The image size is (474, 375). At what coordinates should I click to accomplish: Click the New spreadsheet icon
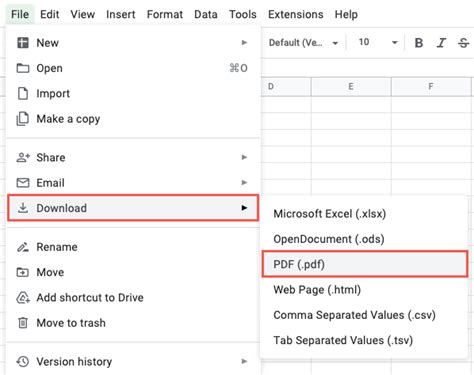[23, 43]
